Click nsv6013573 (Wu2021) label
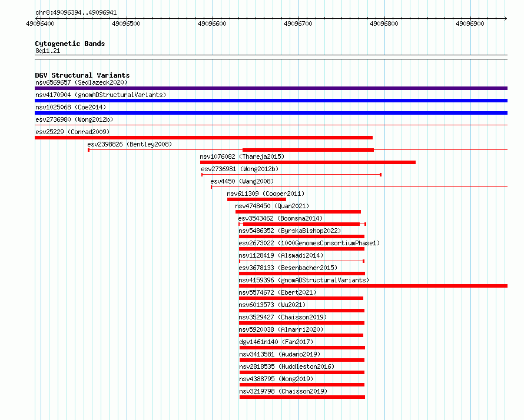The width and height of the screenshot is (524, 420). pos(272,305)
